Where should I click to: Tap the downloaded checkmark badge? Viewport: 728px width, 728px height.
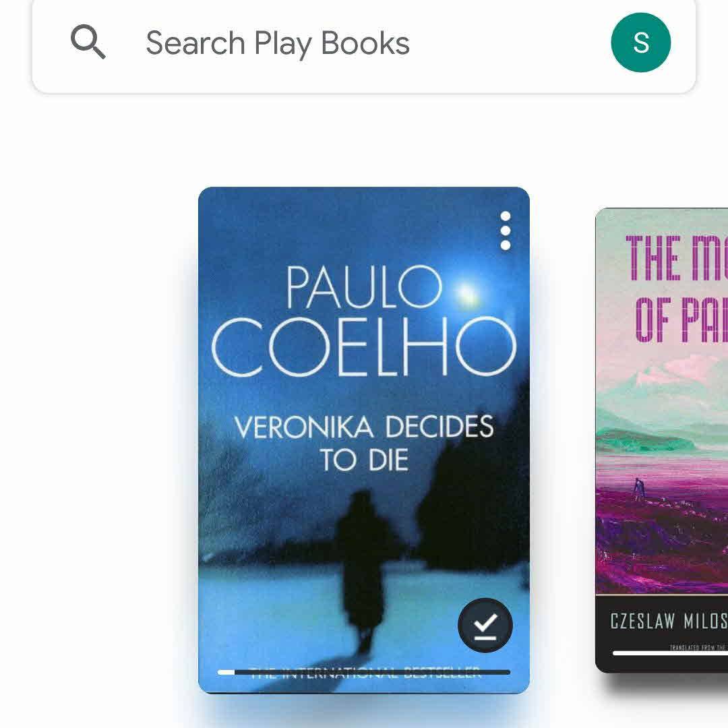coord(485,626)
